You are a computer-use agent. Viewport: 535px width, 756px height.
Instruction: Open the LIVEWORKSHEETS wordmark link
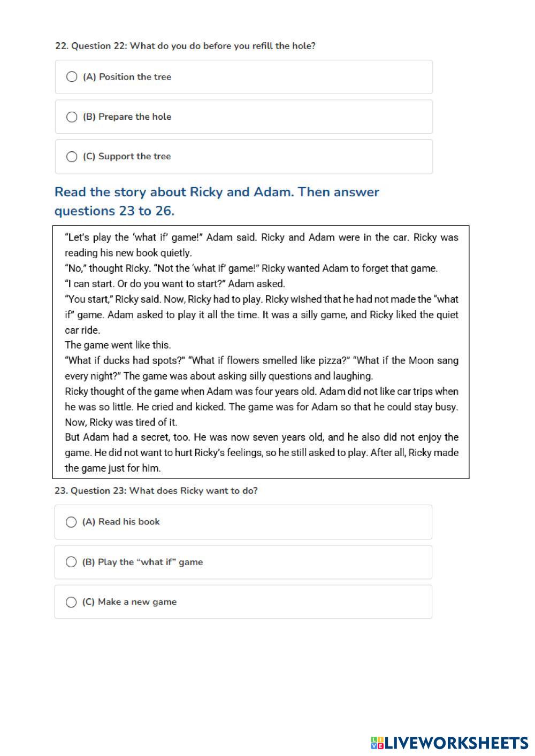pos(457,743)
